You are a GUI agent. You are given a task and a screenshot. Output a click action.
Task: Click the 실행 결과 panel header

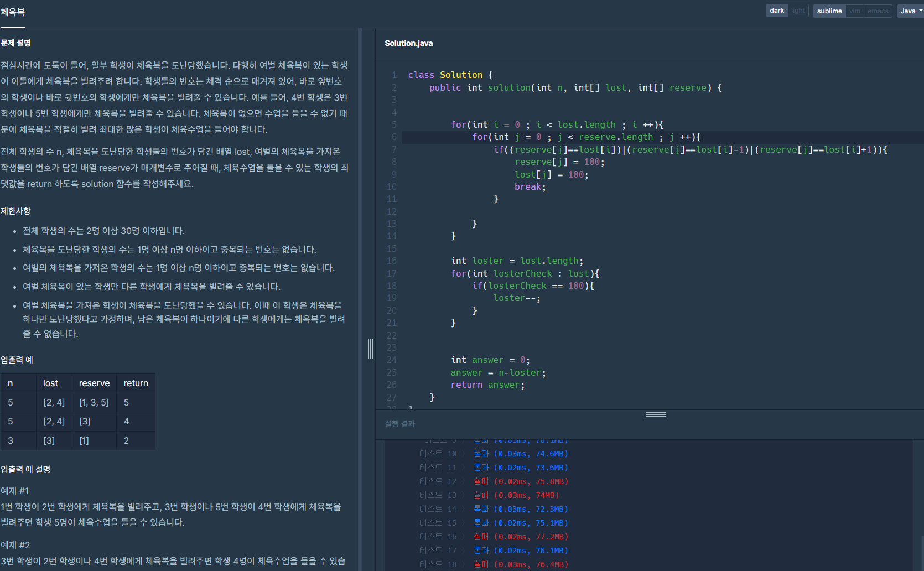coord(400,424)
